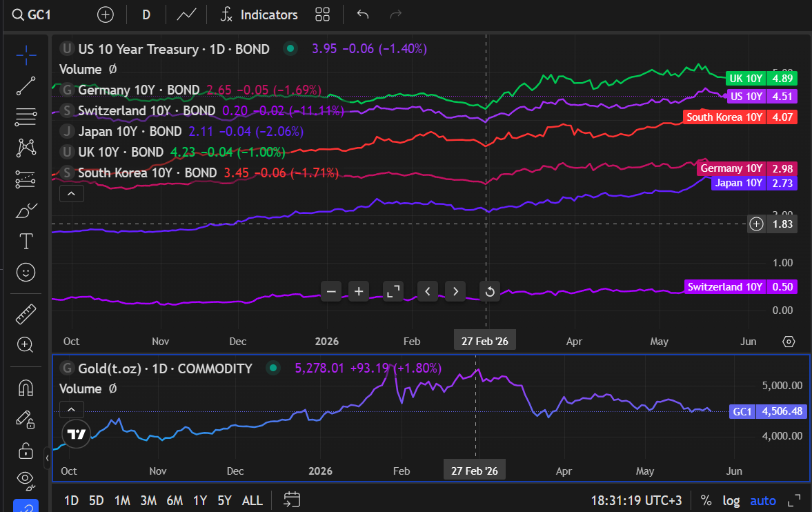Click the TradingView logo in Gold pane

[76, 434]
